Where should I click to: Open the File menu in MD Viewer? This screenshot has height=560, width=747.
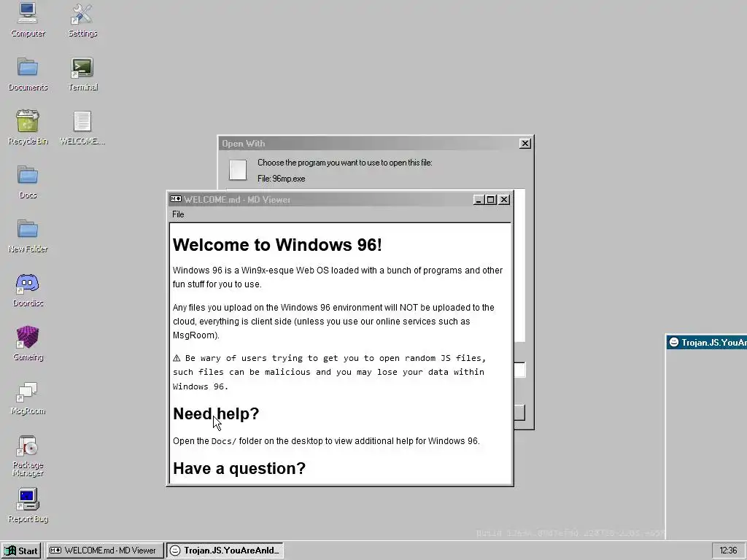[178, 214]
